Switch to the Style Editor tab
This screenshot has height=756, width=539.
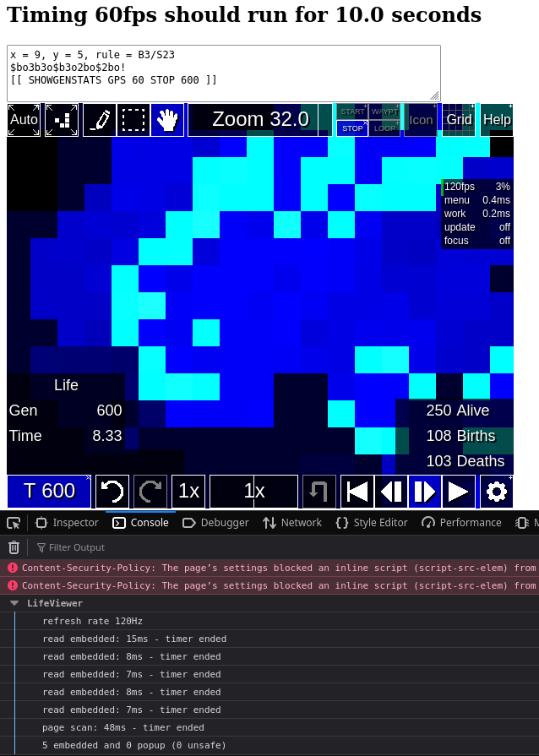[372, 523]
